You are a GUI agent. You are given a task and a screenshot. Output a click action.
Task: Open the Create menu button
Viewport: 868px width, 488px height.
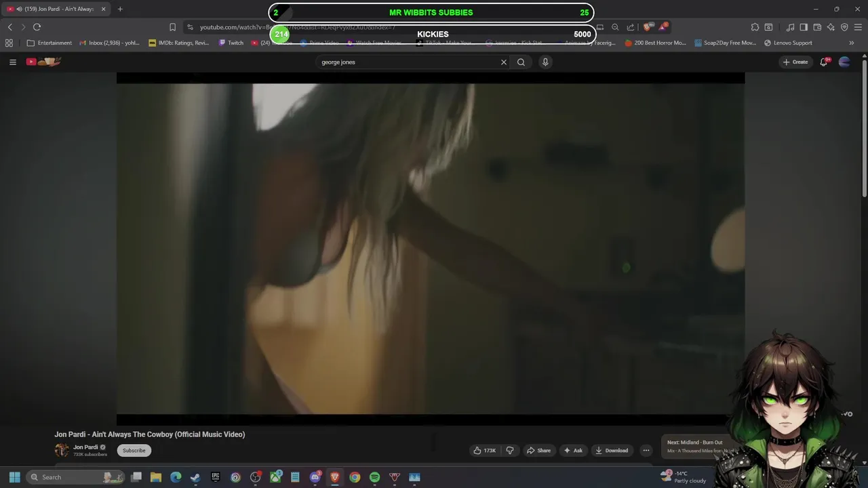(x=795, y=62)
